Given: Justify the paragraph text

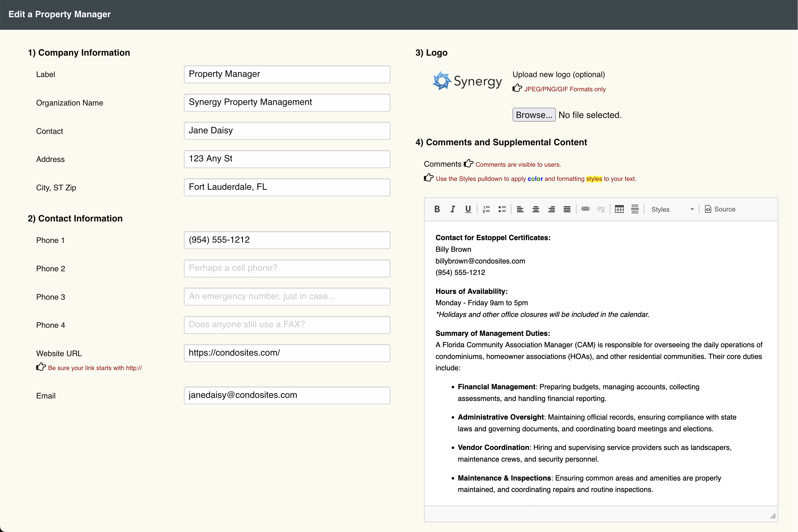Looking at the screenshot, I should click(x=567, y=209).
